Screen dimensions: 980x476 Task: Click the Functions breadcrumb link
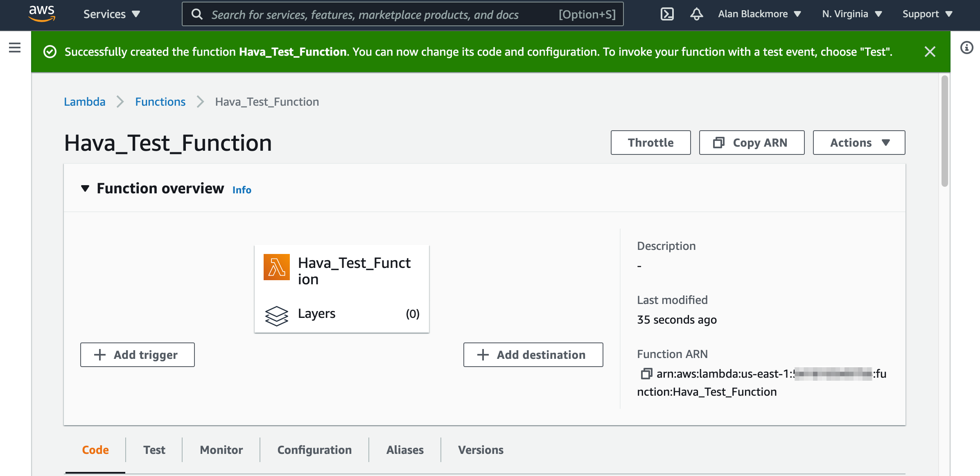click(x=159, y=101)
